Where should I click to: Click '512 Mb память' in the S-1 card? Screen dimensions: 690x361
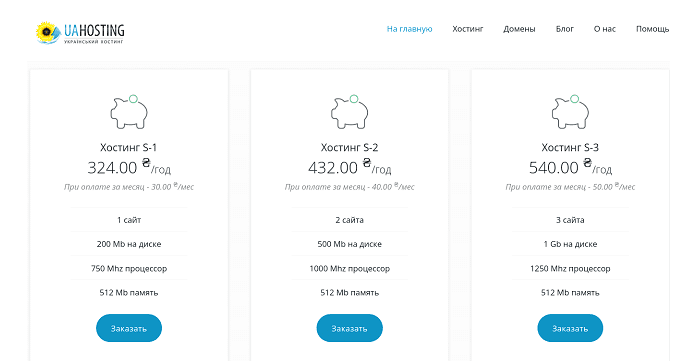(x=129, y=292)
